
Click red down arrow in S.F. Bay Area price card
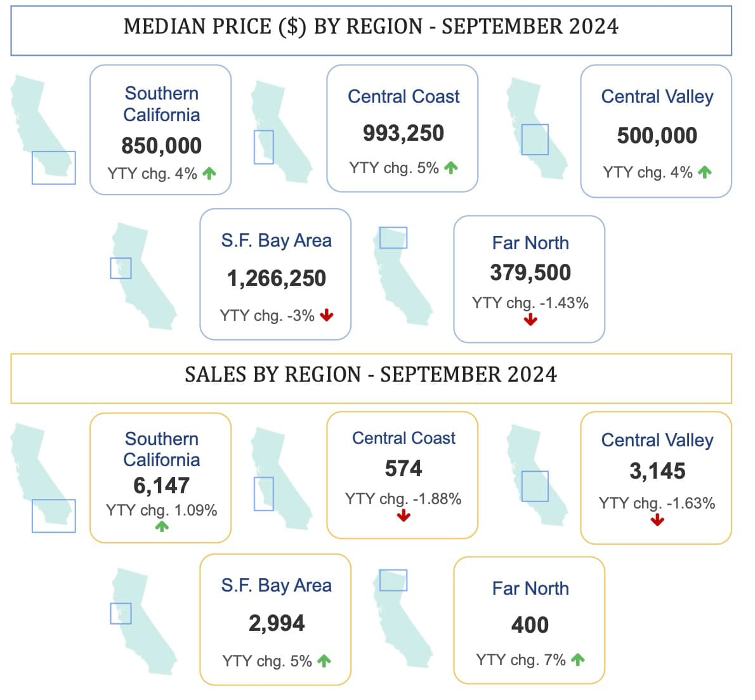tap(327, 315)
